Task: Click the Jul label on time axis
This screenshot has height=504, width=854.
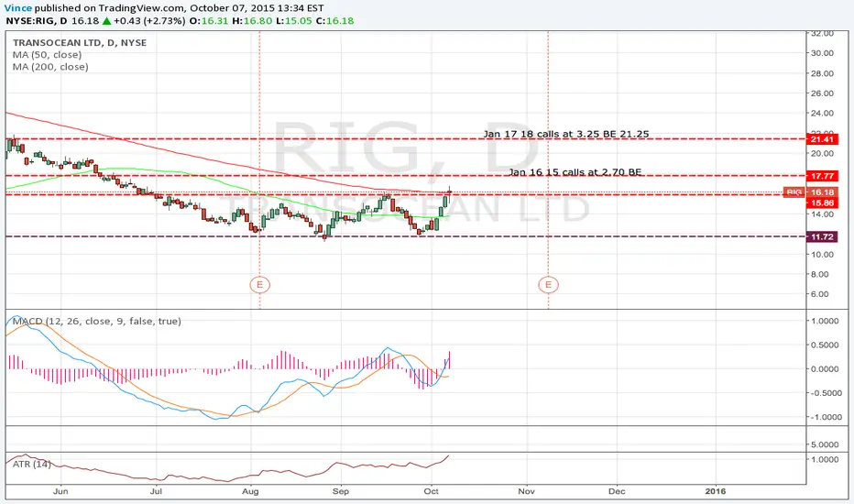Action: tap(156, 491)
